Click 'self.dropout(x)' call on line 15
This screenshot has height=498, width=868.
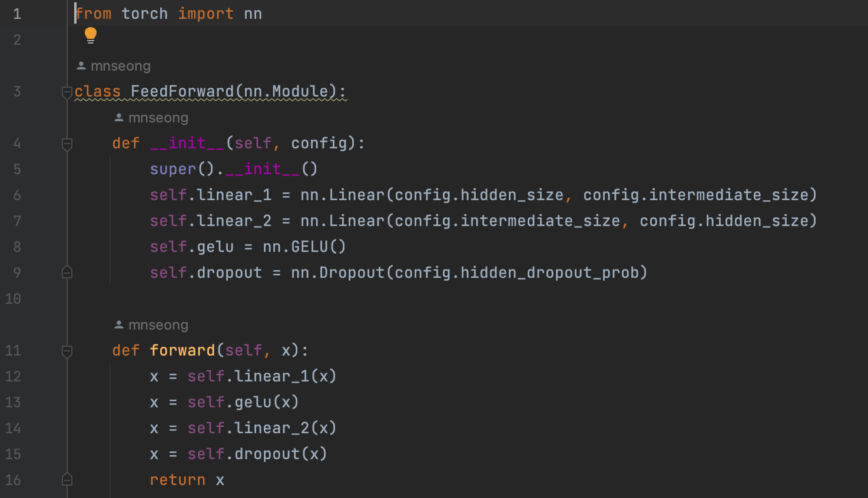pos(258,454)
